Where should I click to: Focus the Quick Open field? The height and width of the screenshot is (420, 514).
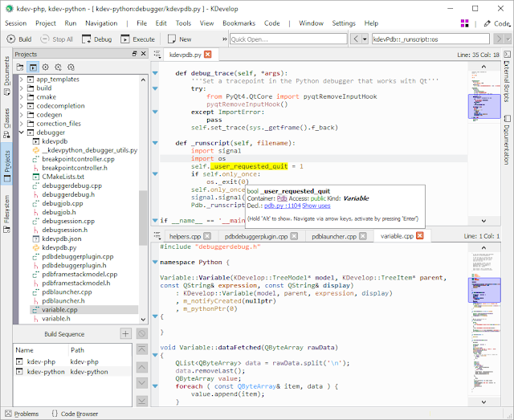point(288,39)
